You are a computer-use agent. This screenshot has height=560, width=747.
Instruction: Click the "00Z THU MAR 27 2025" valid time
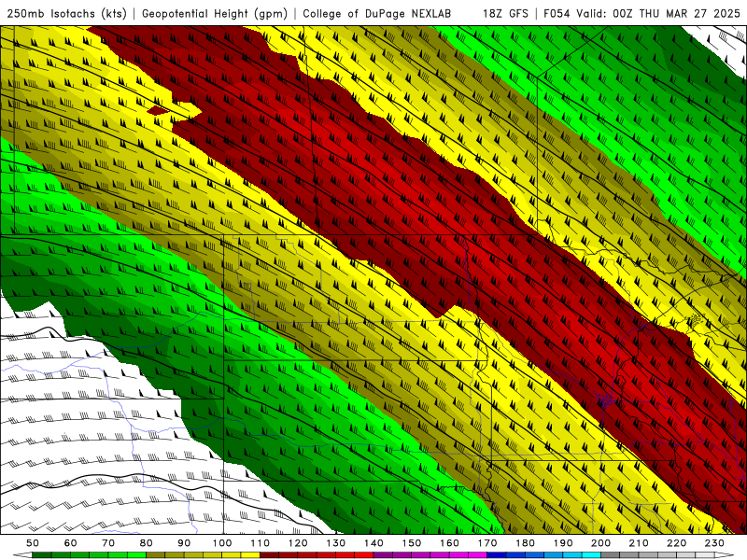[x=676, y=14]
